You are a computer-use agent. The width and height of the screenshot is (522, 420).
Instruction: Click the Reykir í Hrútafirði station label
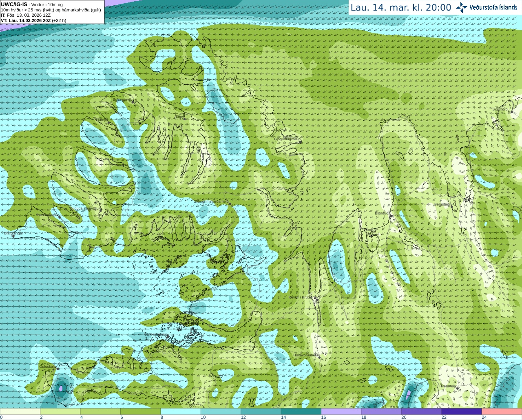(x=302, y=297)
